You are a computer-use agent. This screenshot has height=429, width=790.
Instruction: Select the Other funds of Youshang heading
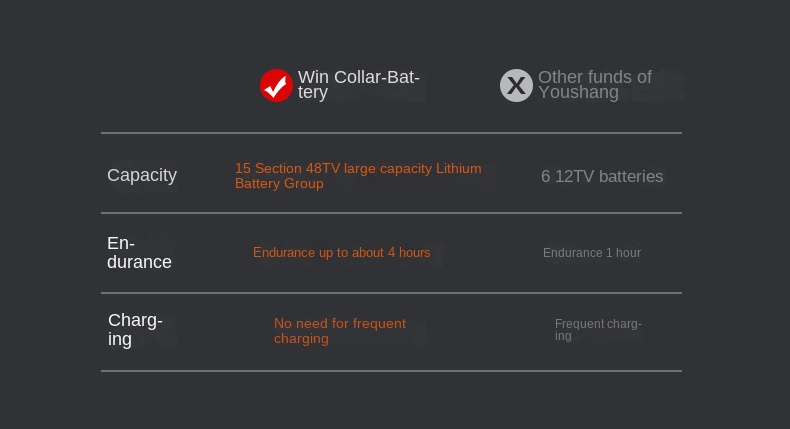[595, 84]
